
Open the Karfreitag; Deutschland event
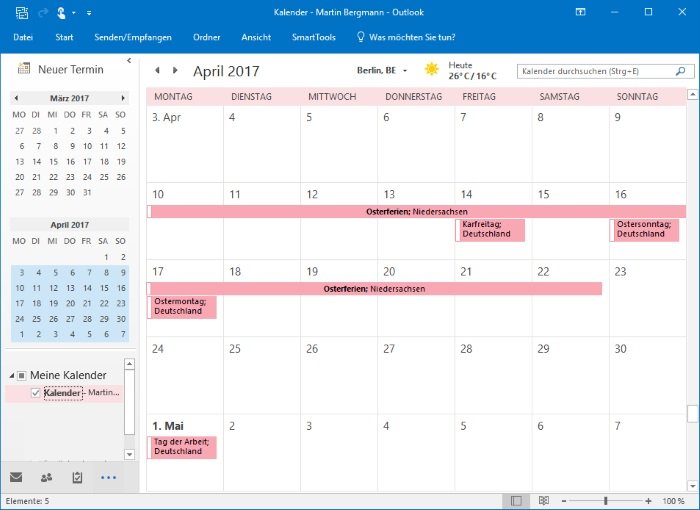tap(490, 230)
